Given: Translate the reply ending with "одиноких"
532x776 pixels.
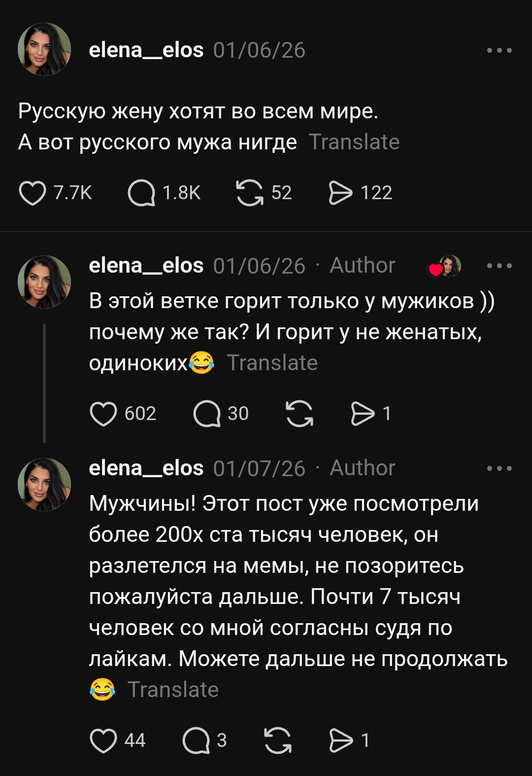Looking at the screenshot, I should coord(272,363).
